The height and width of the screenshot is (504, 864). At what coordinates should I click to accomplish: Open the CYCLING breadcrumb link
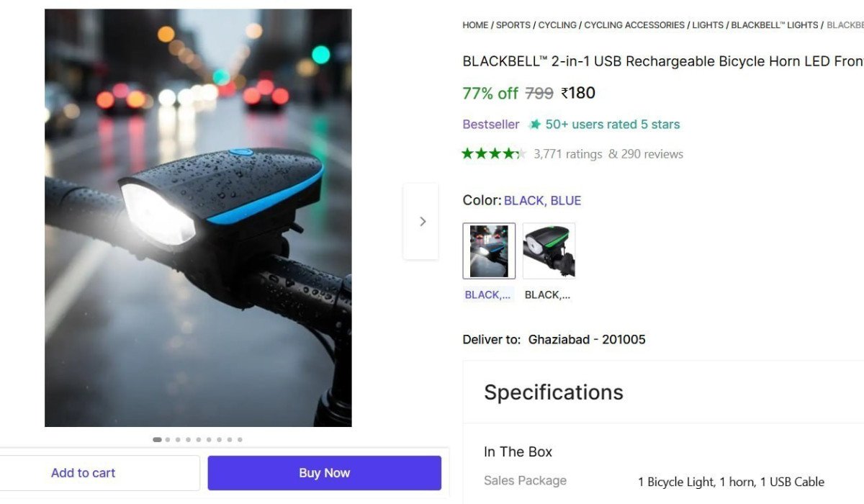pos(558,24)
